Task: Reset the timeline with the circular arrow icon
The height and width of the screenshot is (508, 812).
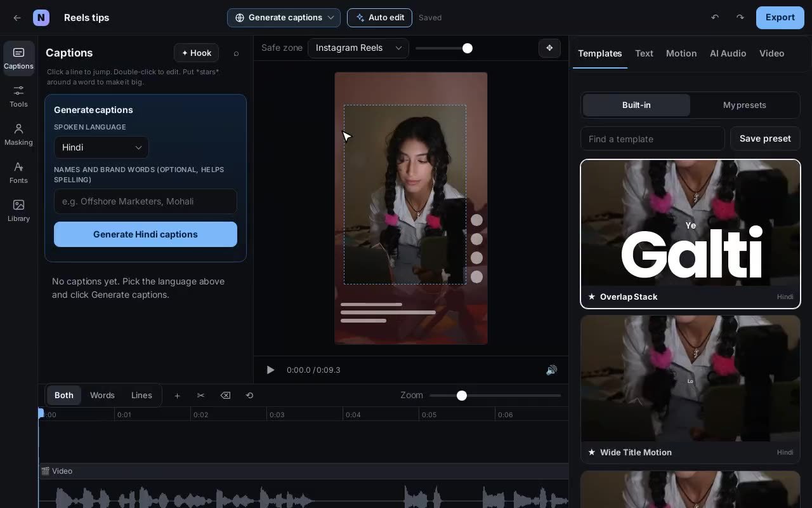Action: click(x=249, y=396)
